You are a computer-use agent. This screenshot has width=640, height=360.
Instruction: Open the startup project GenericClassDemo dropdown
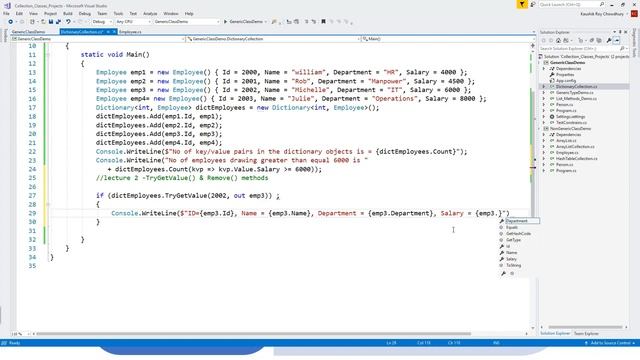point(187,22)
